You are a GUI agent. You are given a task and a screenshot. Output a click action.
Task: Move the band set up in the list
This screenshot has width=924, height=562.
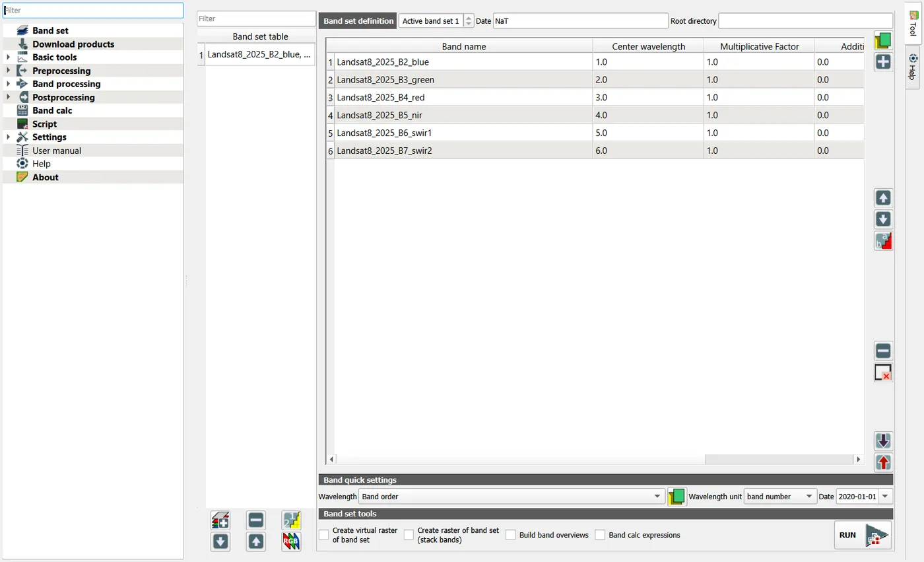pos(256,542)
